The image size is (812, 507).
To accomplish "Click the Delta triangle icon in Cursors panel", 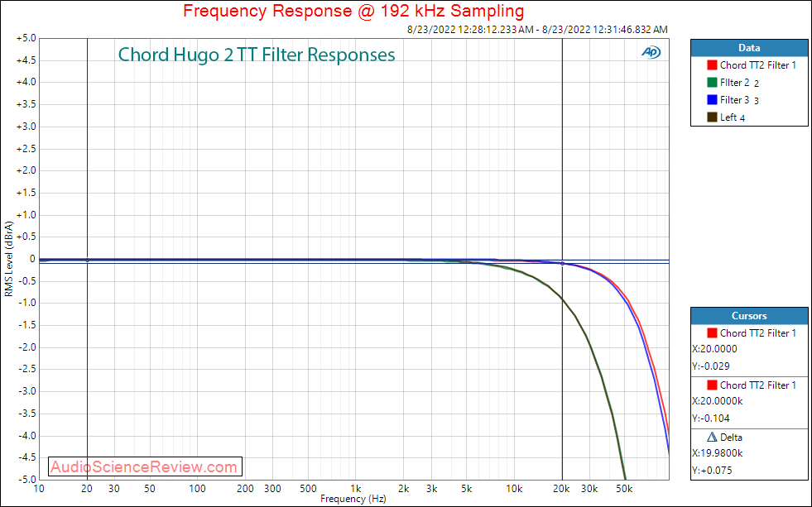I will [712, 438].
